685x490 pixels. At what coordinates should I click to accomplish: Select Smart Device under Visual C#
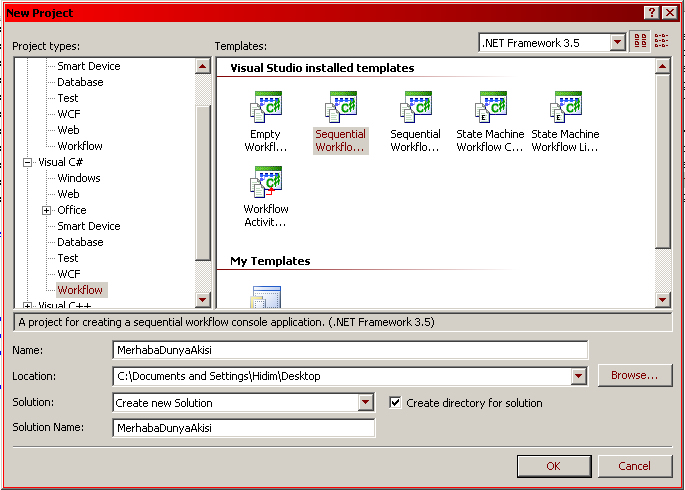(89, 226)
